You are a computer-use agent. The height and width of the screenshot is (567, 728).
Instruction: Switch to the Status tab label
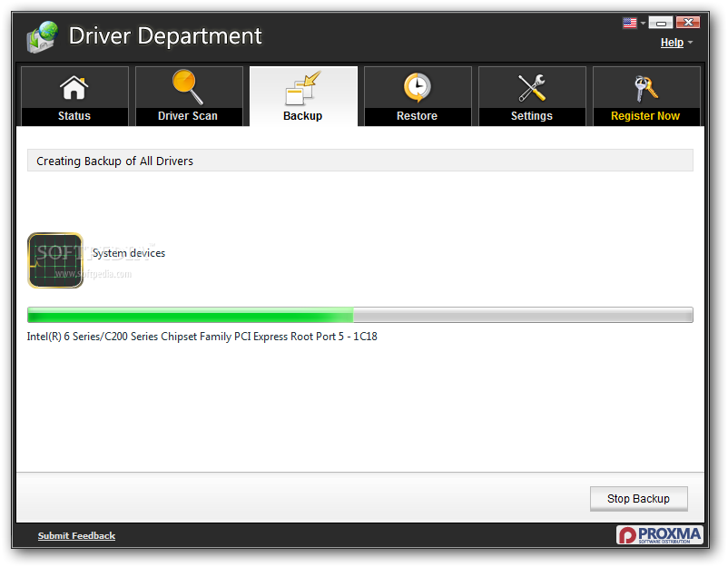(74, 116)
